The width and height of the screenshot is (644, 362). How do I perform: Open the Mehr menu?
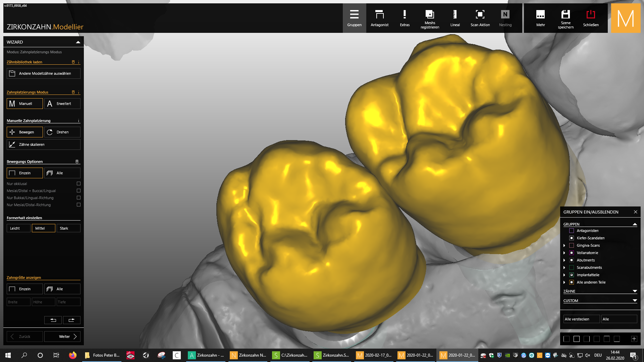(540, 18)
